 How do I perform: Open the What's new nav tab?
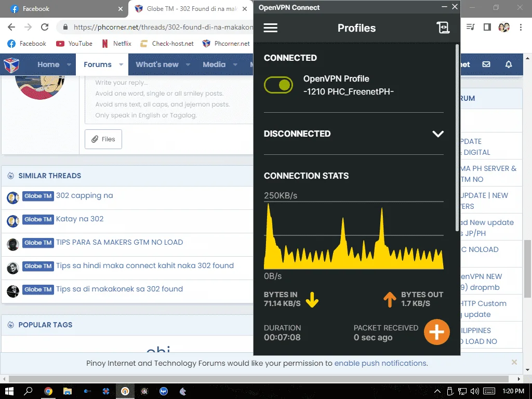[157, 64]
